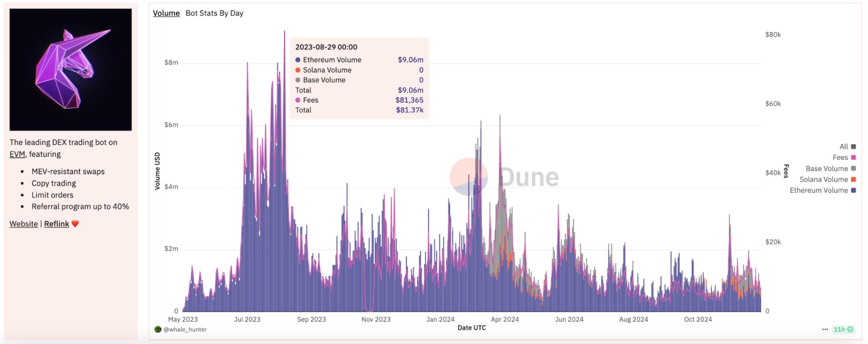The width and height of the screenshot is (868, 344).
Task: Click the 11h last-updated indicator
Action: (839, 329)
